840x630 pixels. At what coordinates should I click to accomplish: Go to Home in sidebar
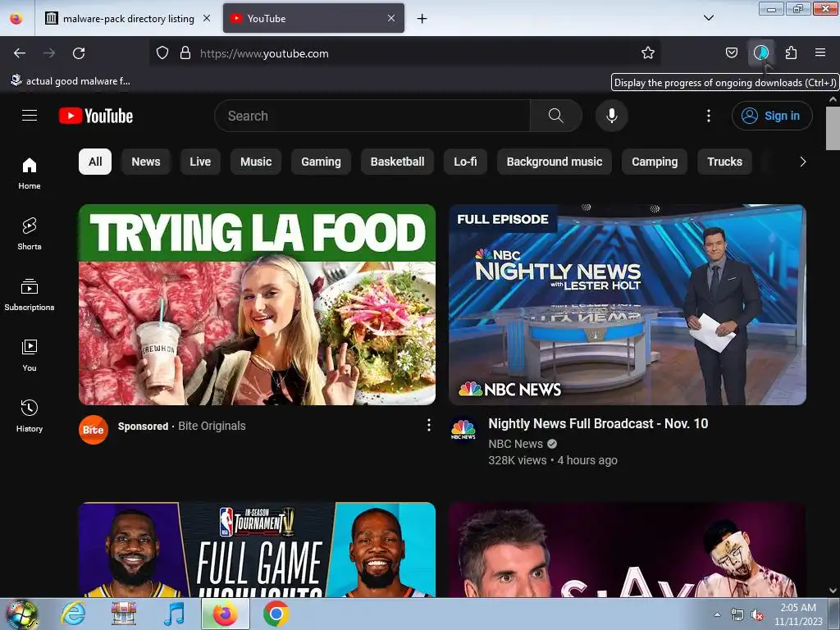[30, 174]
